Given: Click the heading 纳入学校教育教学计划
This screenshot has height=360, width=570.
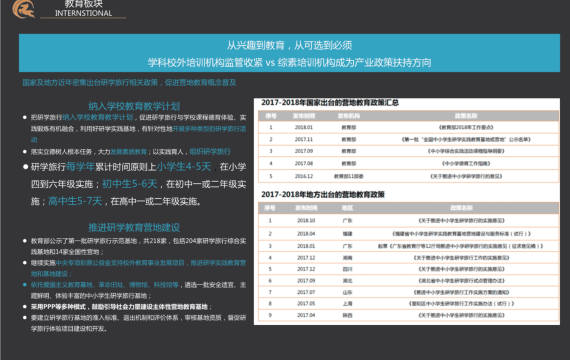Looking at the screenshot, I should click(134, 106).
